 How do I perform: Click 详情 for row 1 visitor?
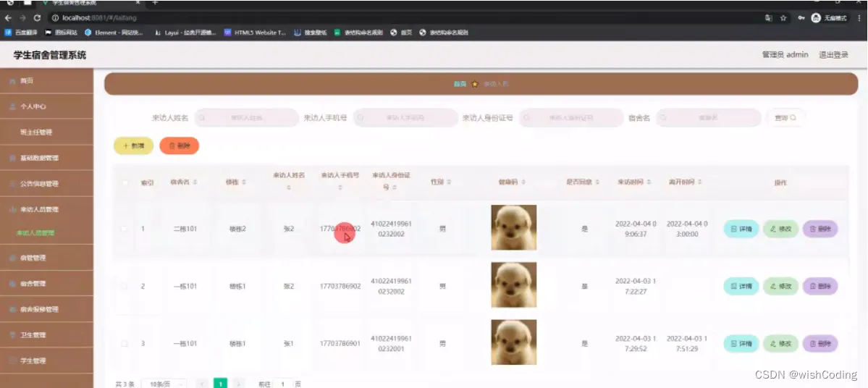point(741,229)
